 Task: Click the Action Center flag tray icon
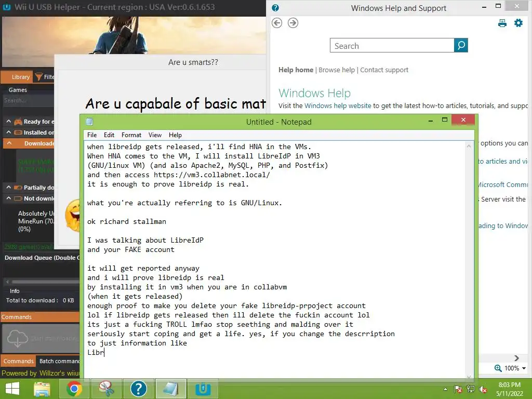click(x=458, y=389)
